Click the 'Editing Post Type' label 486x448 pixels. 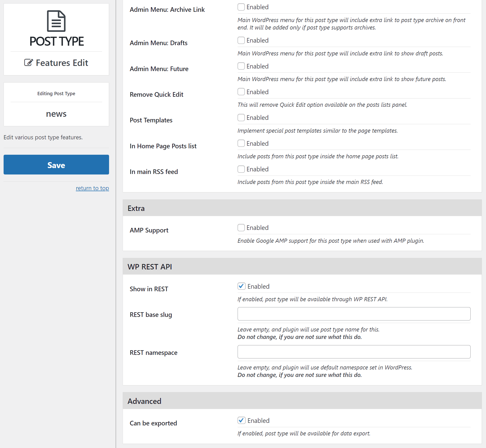coord(56,94)
